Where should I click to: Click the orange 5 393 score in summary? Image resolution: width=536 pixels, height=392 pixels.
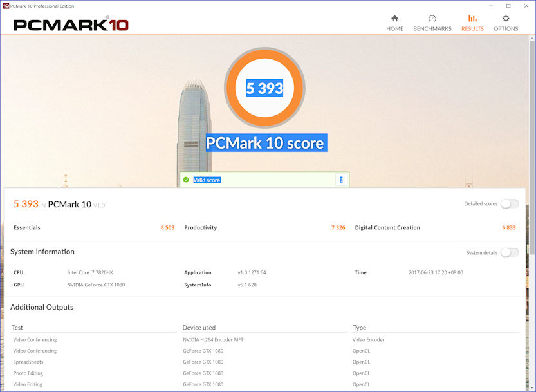point(26,204)
